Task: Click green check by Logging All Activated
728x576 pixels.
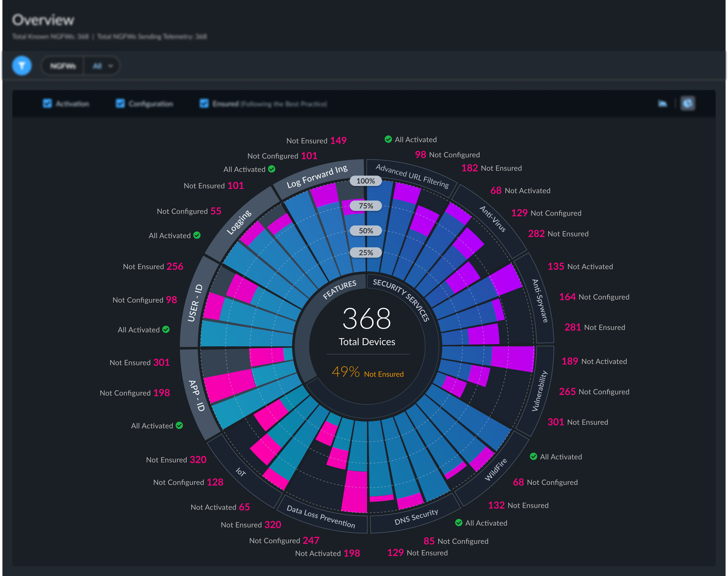Action: 197,235
